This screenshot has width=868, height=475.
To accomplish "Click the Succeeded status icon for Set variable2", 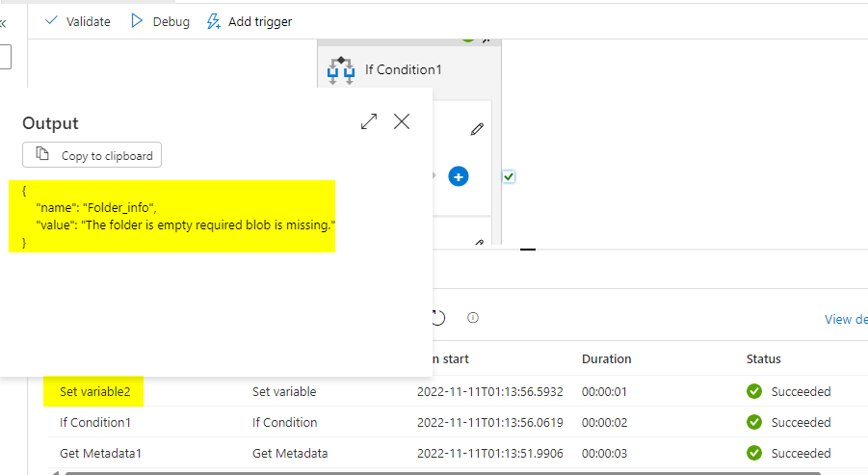I will (754, 391).
